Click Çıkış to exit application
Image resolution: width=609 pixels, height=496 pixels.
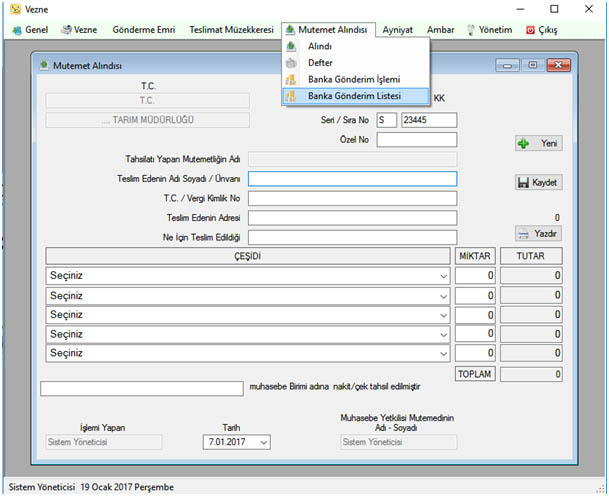coord(542,30)
